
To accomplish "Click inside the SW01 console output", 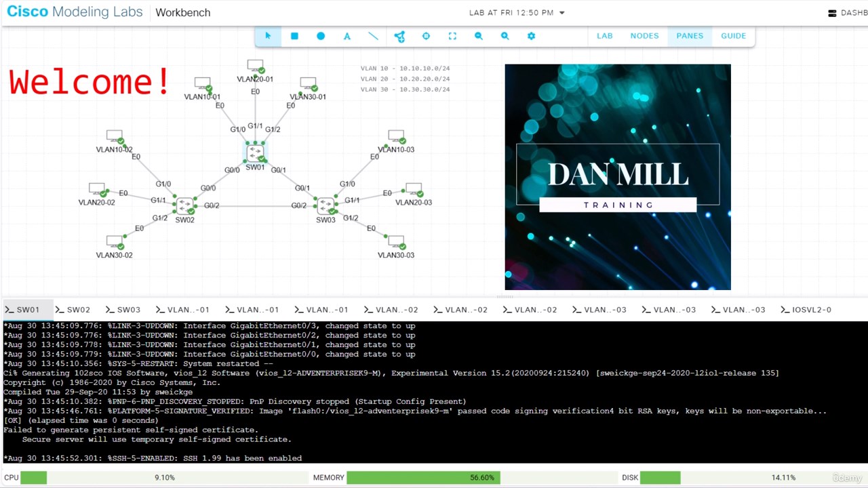I will tap(434, 392).
